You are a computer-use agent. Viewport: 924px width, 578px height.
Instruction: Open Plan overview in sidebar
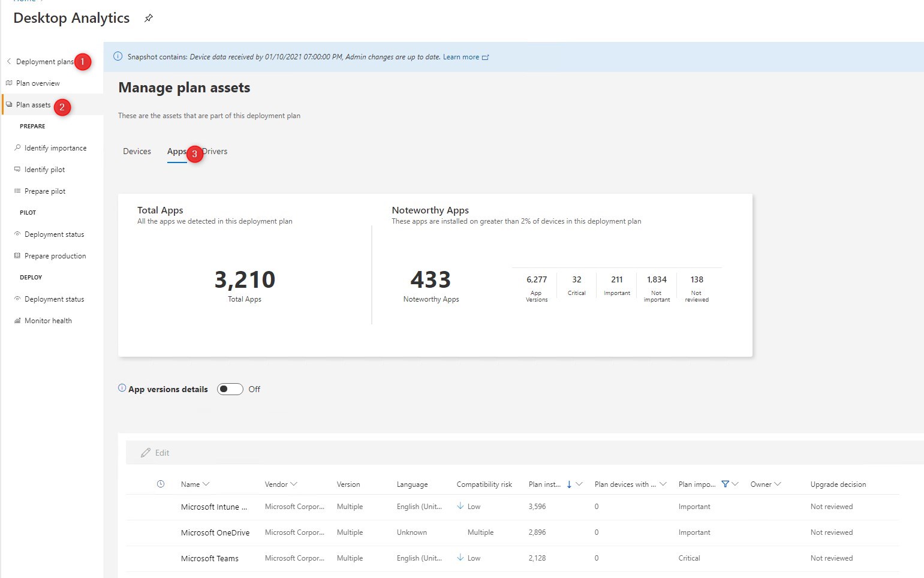coord(38,83)
